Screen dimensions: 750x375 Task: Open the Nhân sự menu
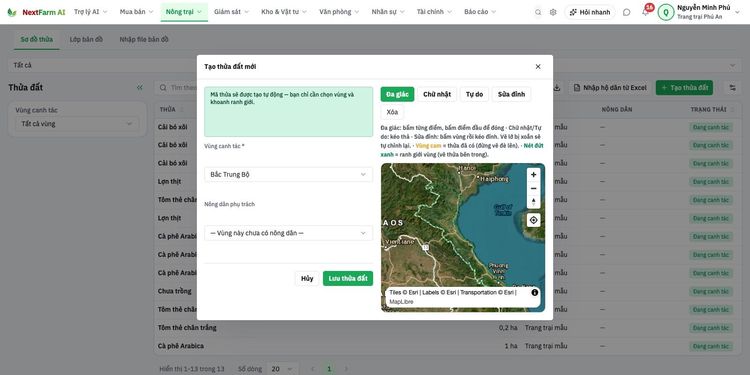388,12
